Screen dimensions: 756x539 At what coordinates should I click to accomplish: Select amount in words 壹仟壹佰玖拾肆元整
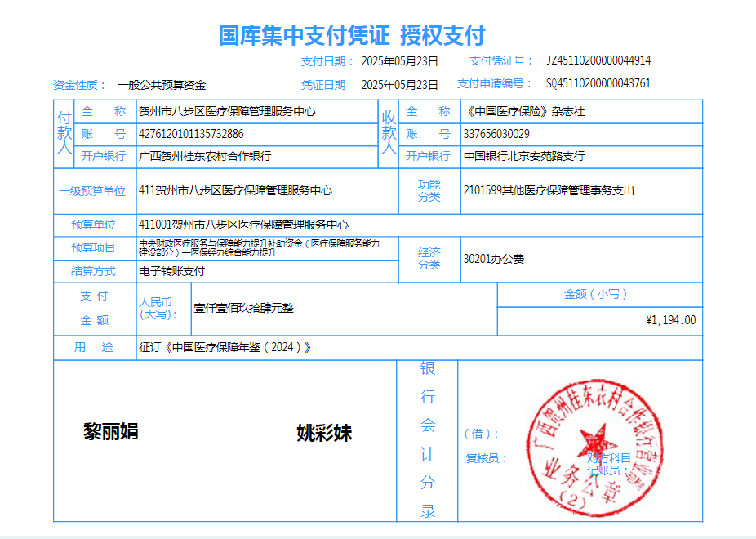tap(243, 308)
